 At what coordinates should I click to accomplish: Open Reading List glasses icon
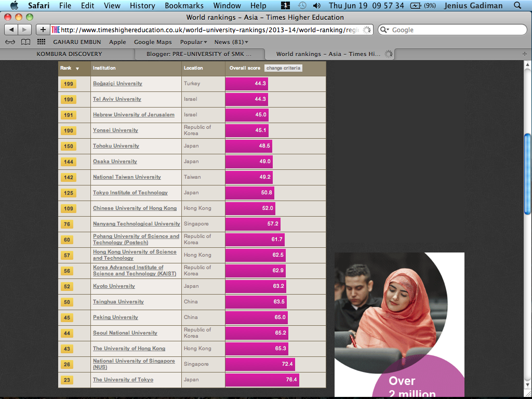coord(10,42)
